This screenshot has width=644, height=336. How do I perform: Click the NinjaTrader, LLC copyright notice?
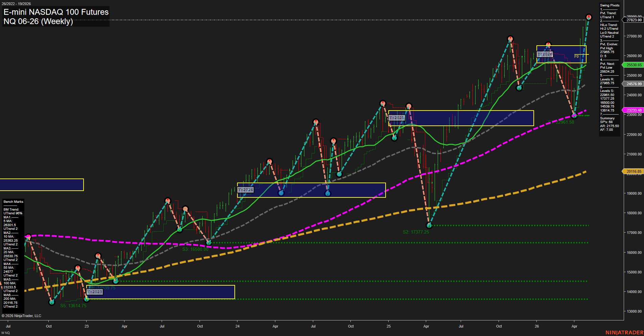(x=21, y=316)
